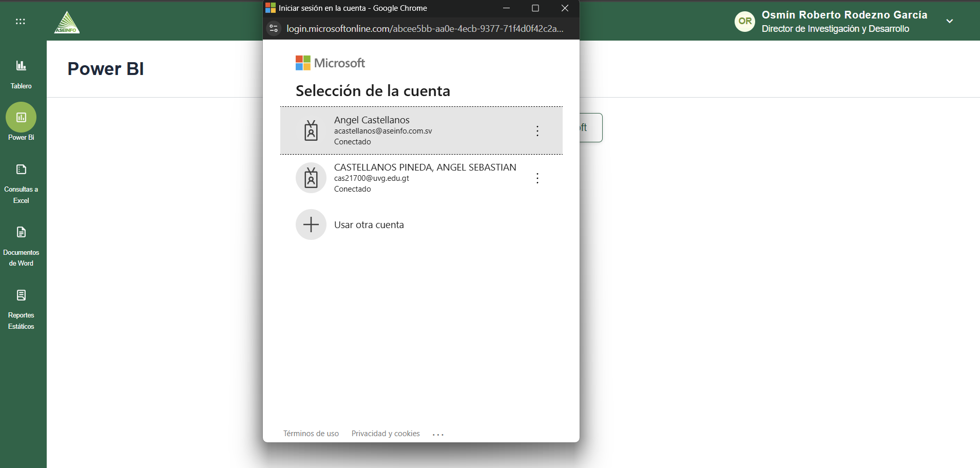This screenshot has width=980, height=468.
Task: Open the footer more options ellipsis
Action: pos(438,435)
